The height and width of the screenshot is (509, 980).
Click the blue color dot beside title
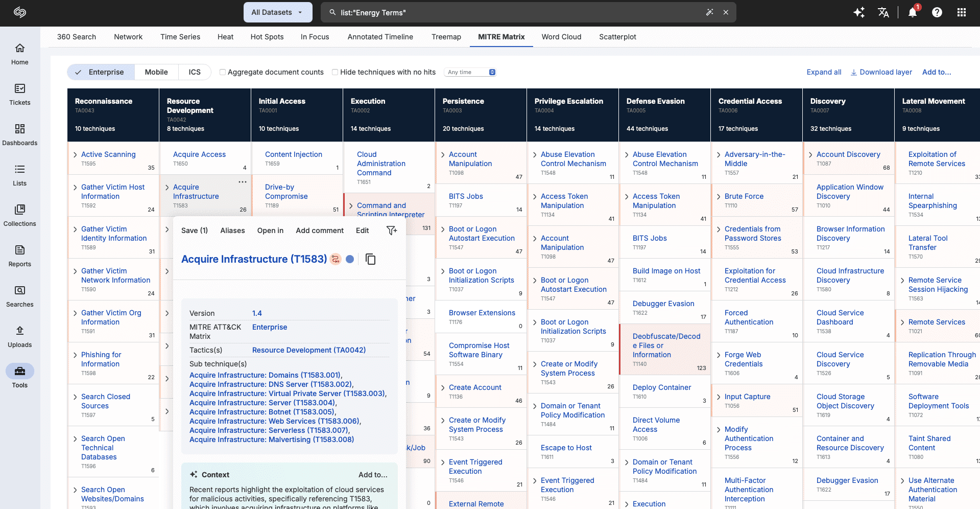pos(350,259)
